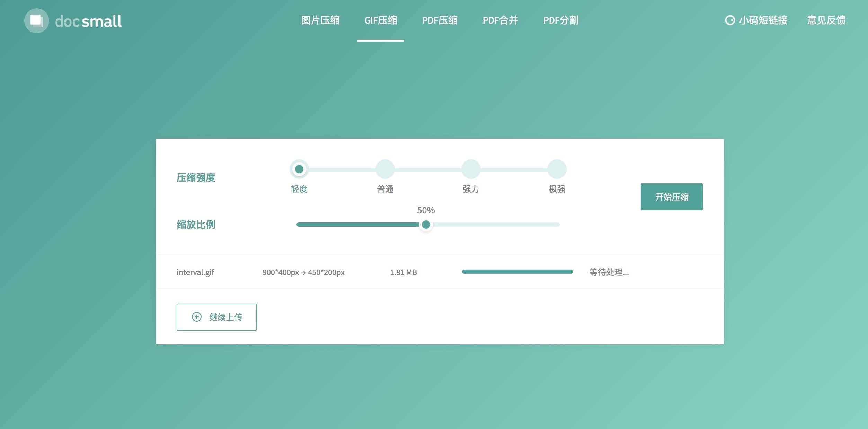This screenshot has width=868, height=429.
Task: Click the 强力 label text
Action: click(x=471, y=189)
